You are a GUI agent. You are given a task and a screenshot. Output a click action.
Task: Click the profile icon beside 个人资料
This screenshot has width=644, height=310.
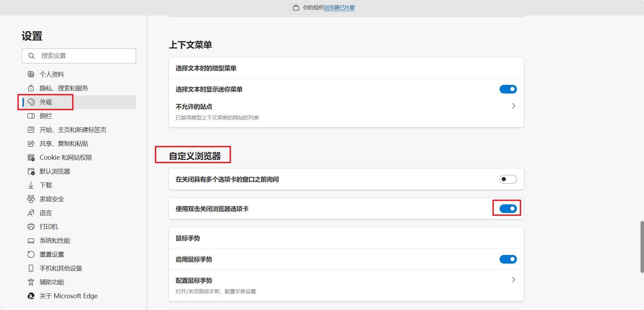point(31,74)
